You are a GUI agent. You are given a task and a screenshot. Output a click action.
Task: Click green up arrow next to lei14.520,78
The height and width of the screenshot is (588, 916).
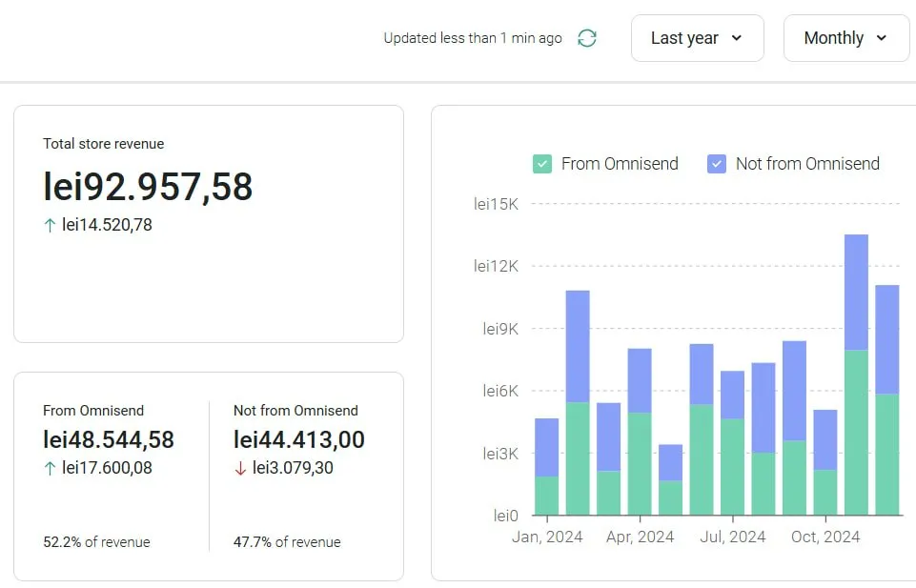[x=50, y=226]
